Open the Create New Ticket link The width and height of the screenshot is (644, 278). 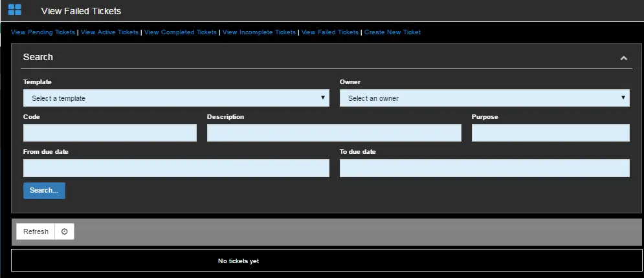point(392,32)
